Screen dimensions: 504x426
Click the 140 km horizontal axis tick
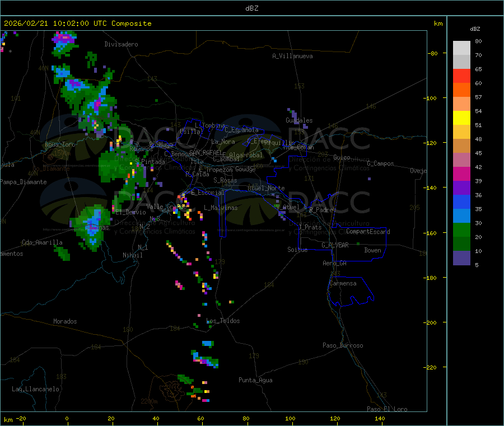click(x=380, y=418)
